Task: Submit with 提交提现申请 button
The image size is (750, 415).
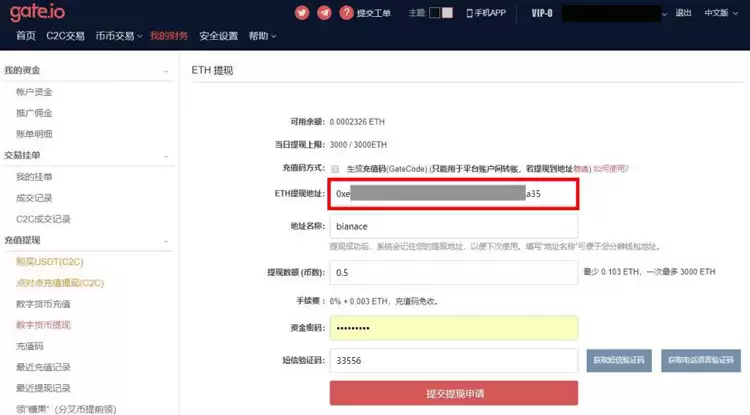Action: pos(453,393)
